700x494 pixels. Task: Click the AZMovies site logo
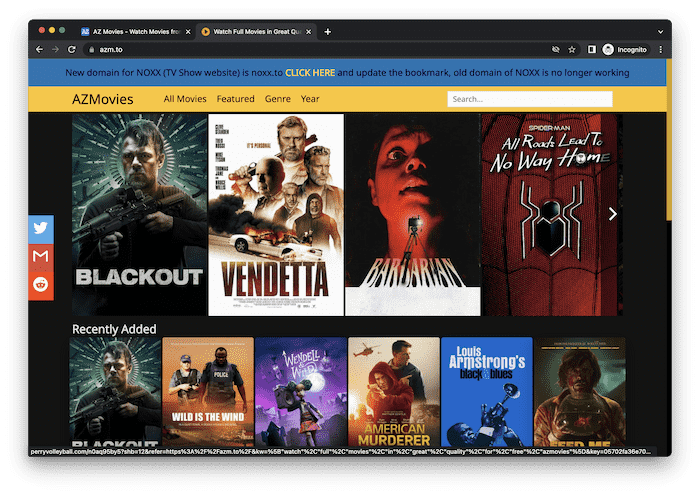(103, 99)
